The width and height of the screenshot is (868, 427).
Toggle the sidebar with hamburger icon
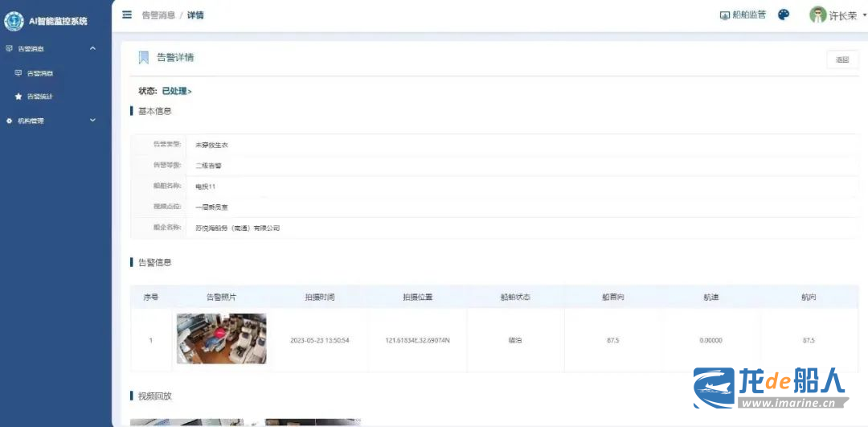(127, 14)
